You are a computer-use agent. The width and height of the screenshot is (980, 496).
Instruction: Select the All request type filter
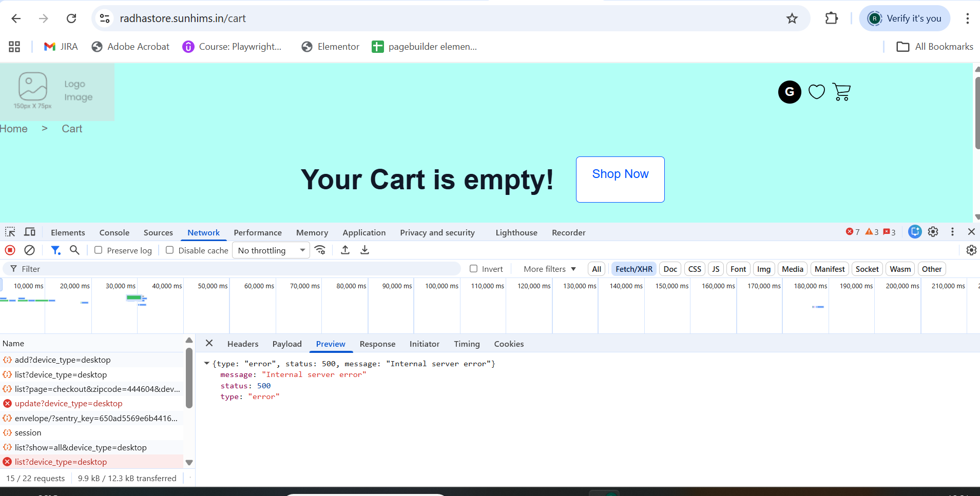[597, 269]
